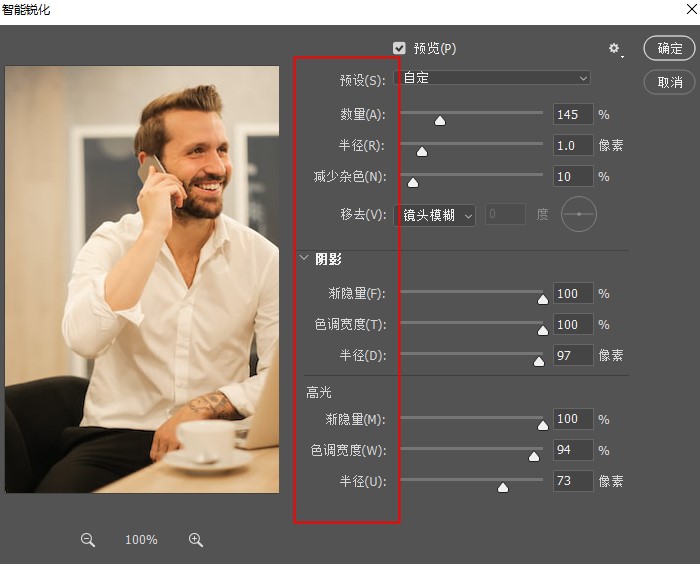Click the 高光 色调宽度(W) slider handle
Screen dimensions: 700x564
tap(534, 456)
